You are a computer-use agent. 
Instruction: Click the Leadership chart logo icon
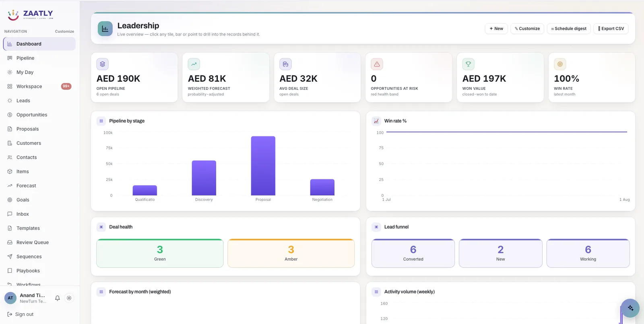(x=105, y=29)
